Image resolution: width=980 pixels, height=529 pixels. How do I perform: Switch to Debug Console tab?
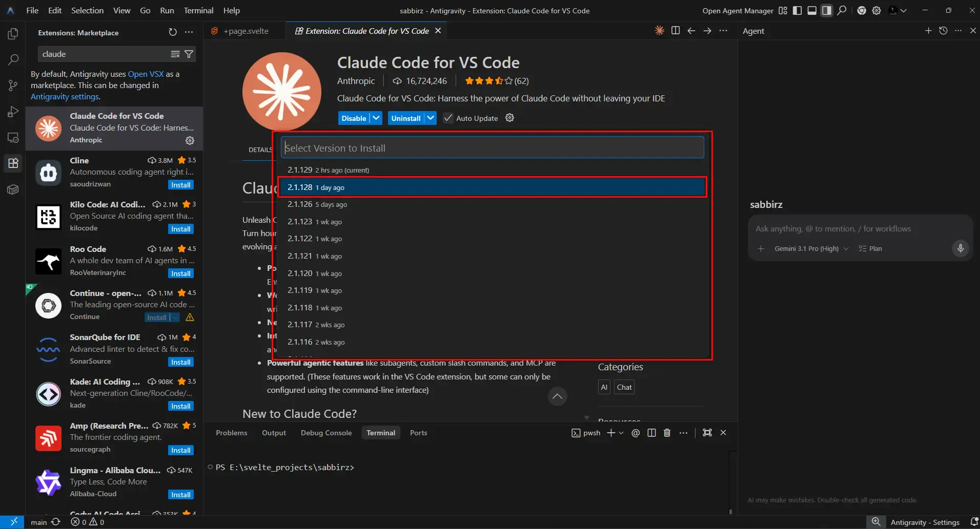(x=326, y=433)
